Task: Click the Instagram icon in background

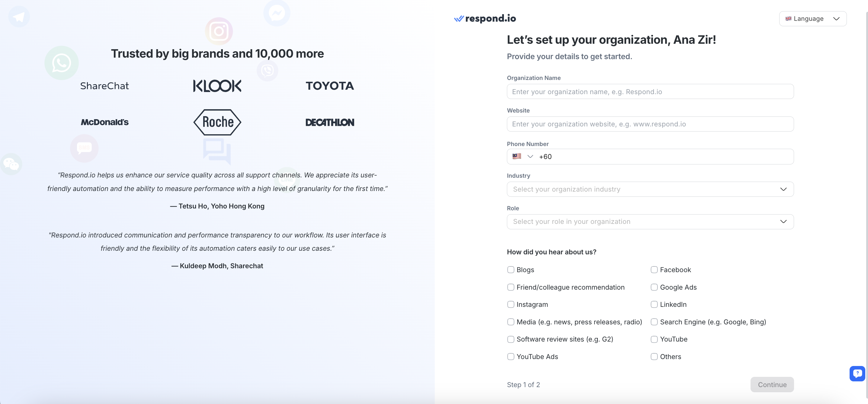Action: [x=219, y=31]
